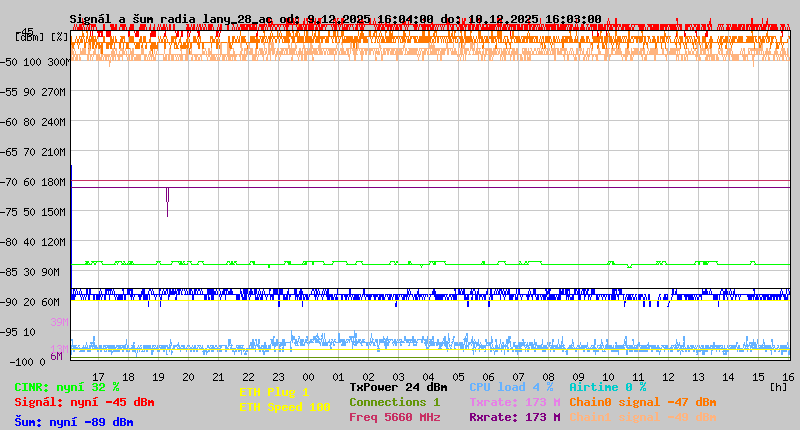Image resolution: width=800 pixels, height=430 pixels.
Task: Click the y-axis label '-100 0'
Action: (x=28, y=362)
